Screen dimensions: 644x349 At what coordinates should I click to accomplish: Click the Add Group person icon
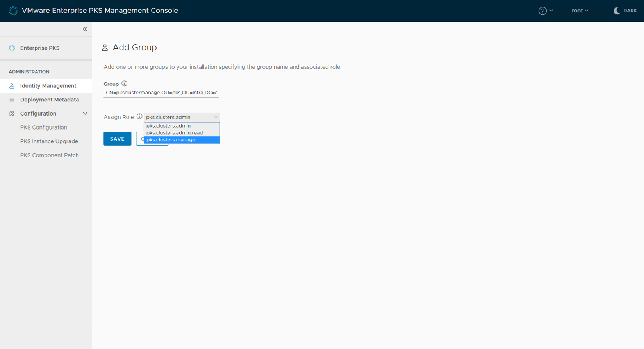[105, 48]
